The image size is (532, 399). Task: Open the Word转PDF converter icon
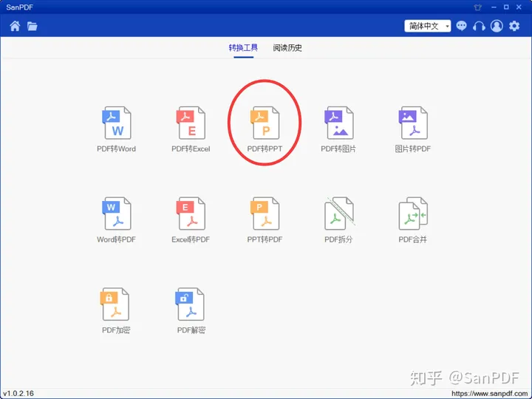(117, 214)
